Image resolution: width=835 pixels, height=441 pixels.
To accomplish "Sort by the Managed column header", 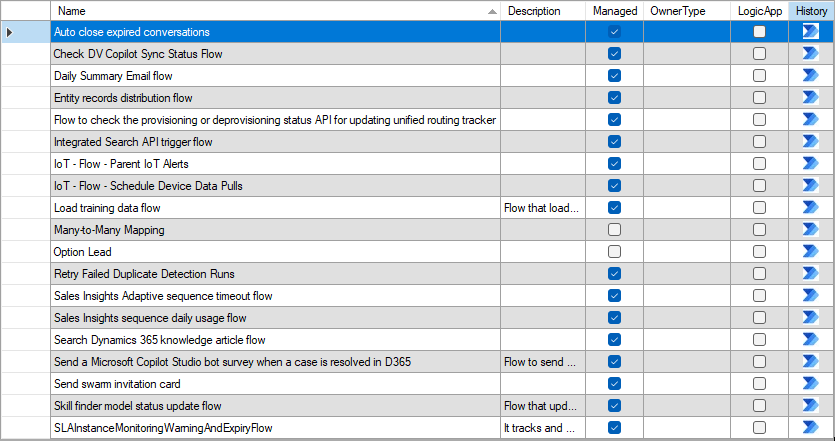I will pos(615,11).
